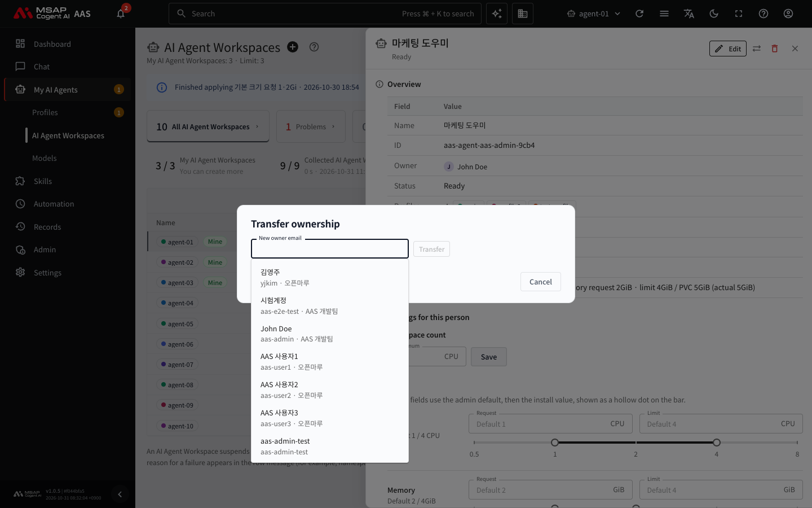Open the organization building icon
This screenshot has width=812, height=508.
pos(523,14)
